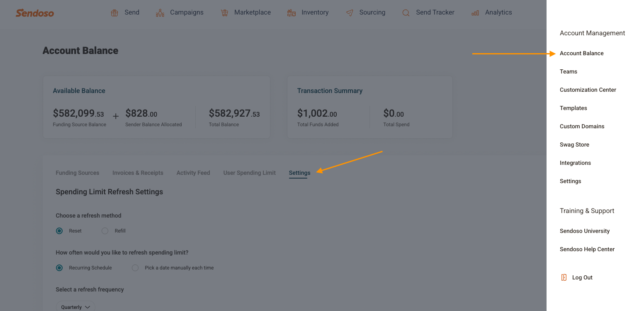
Task: Open Sendoso University link
Action: pos(585,231)
